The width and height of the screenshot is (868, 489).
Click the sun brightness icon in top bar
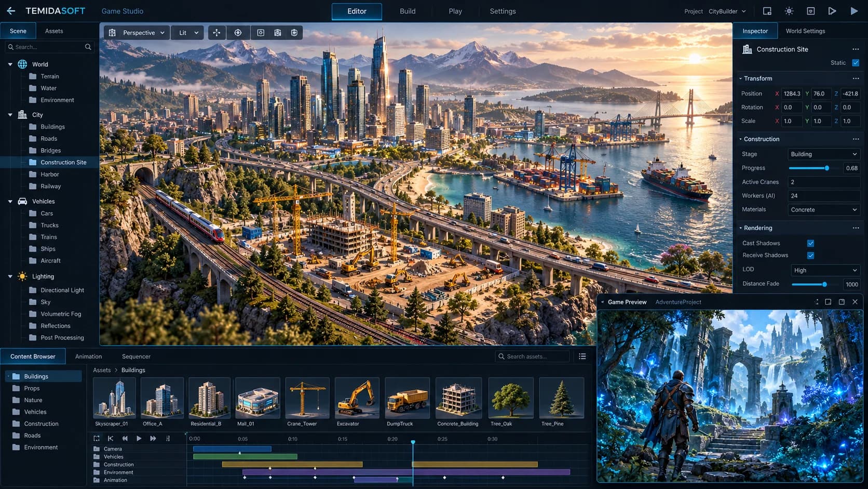789,11
